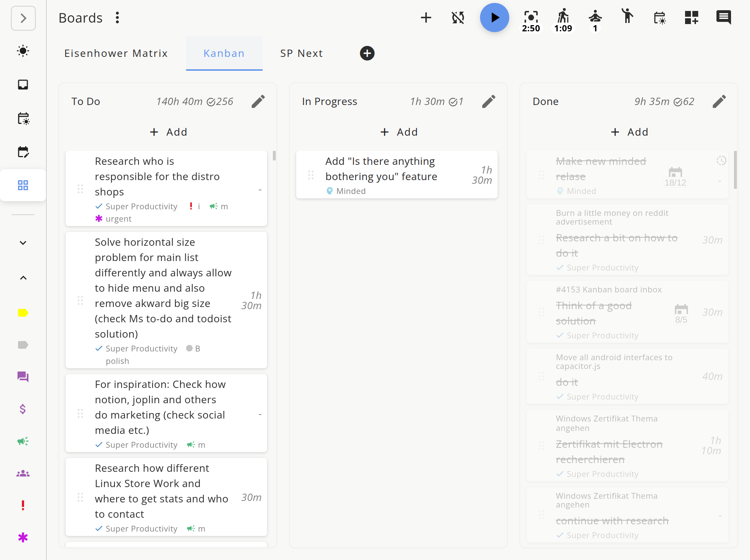Open the purple people group tag
Viewport: 750px width, 560px height.
(23, 473)
